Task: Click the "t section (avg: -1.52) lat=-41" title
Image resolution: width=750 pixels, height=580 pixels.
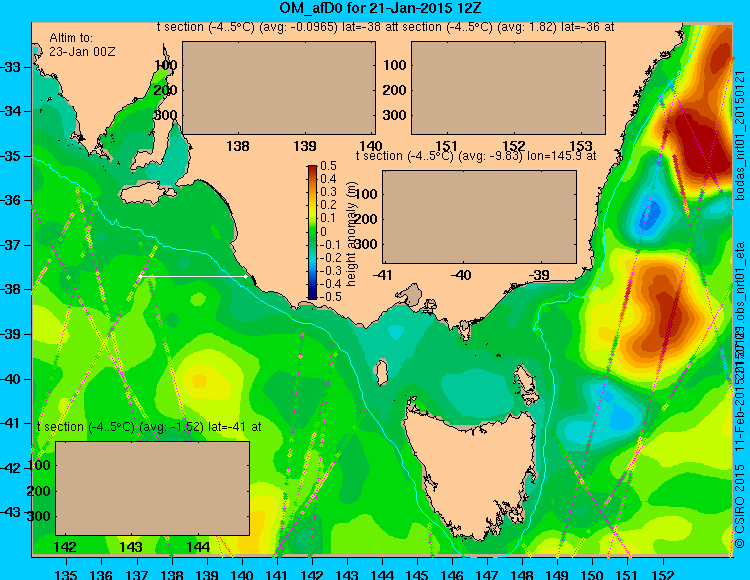Action: [x=149, y=427]
